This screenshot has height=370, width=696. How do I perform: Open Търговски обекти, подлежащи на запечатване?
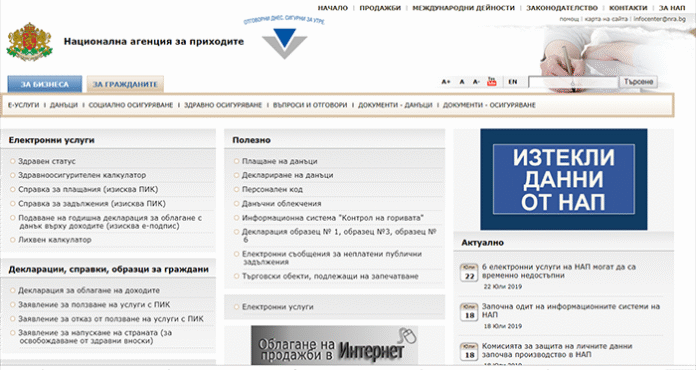coord(330,276)
